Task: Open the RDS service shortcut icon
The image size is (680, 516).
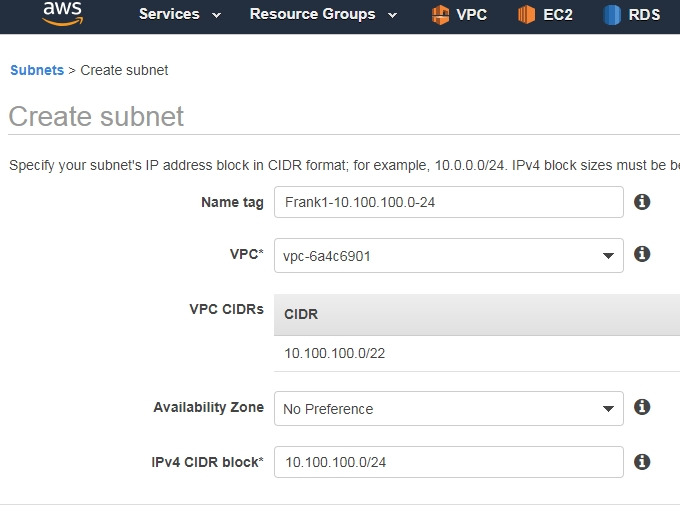Action: (x=612, y=14)
